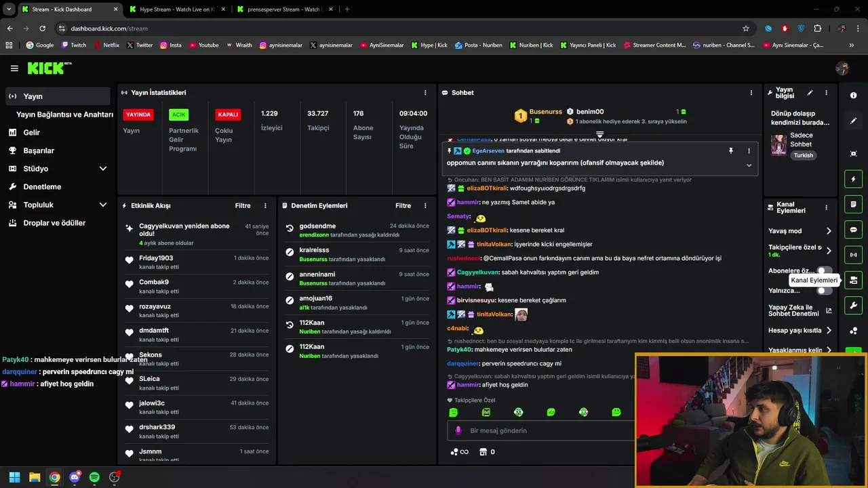Click the red KAPALI multistream badge
868x488 pixels.
228,115
